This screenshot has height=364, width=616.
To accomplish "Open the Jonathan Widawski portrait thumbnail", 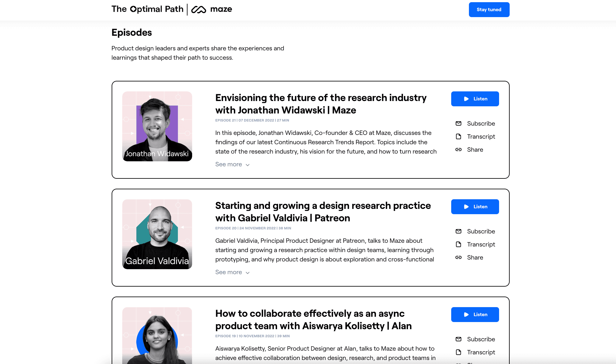I will (x=157, y=126).
